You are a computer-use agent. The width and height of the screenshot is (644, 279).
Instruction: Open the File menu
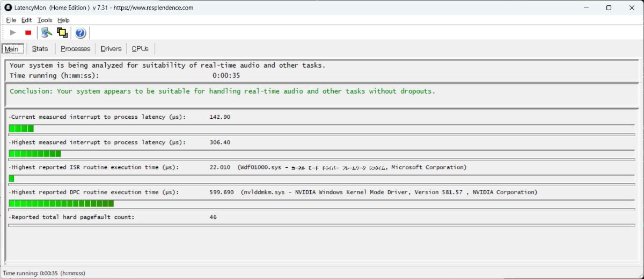tap(11, 20)
